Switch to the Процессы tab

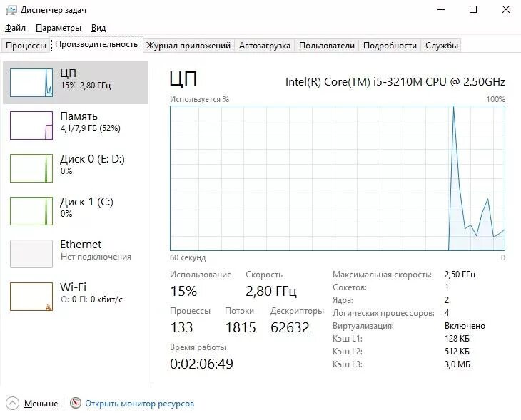[x=26, y=46]
